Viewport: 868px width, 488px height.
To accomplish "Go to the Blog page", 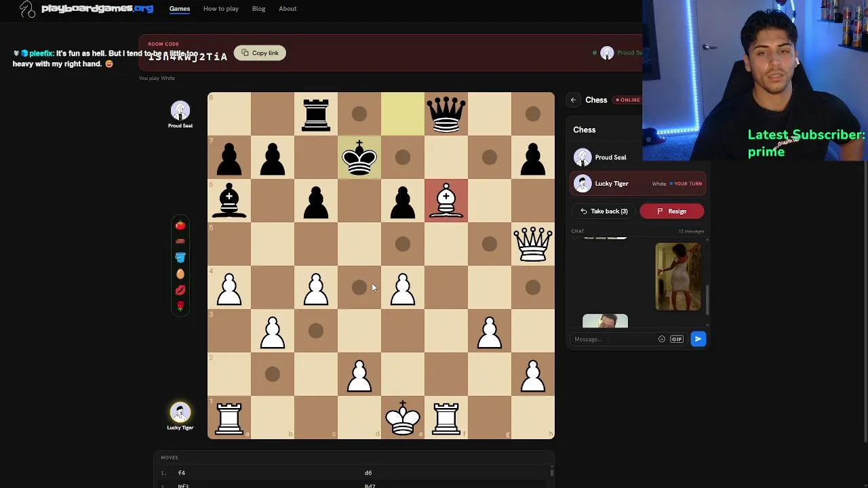I will pos(258,9).
